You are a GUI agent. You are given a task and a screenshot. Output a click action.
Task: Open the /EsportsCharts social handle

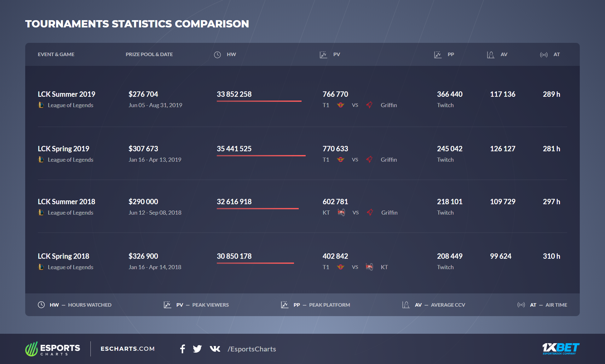(x=252, y=349)
